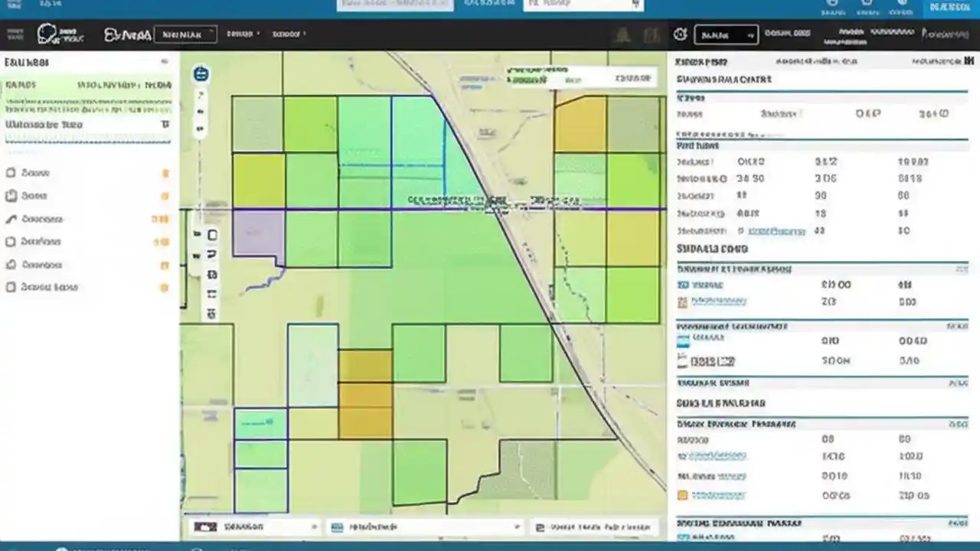Click the blue locate-position button on the map
The width and height of the screenshot is (980, 551).
201,73
